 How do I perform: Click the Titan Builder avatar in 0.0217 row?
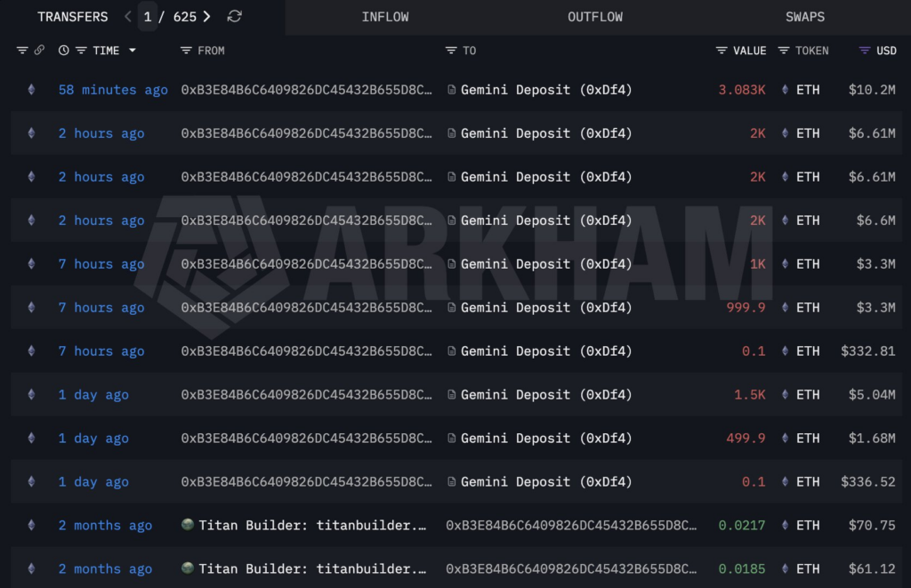pos(187,525)
